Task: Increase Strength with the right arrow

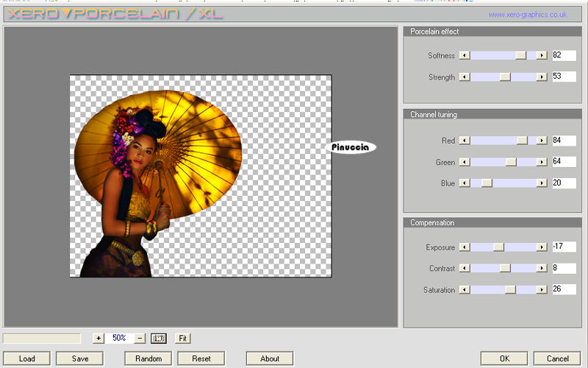Action: click(542, 77)
